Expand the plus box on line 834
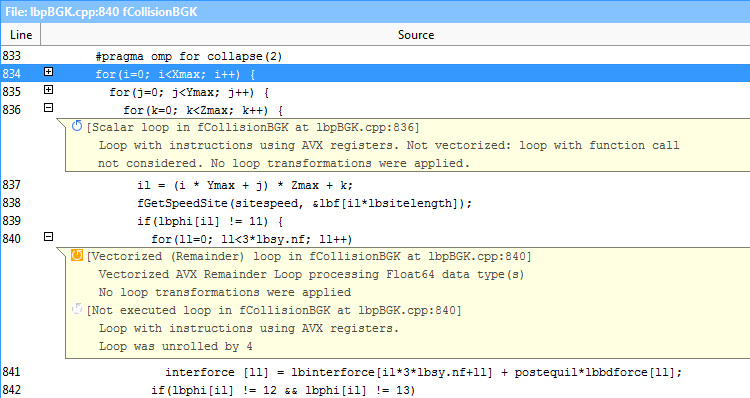 [x=48, y=72]
